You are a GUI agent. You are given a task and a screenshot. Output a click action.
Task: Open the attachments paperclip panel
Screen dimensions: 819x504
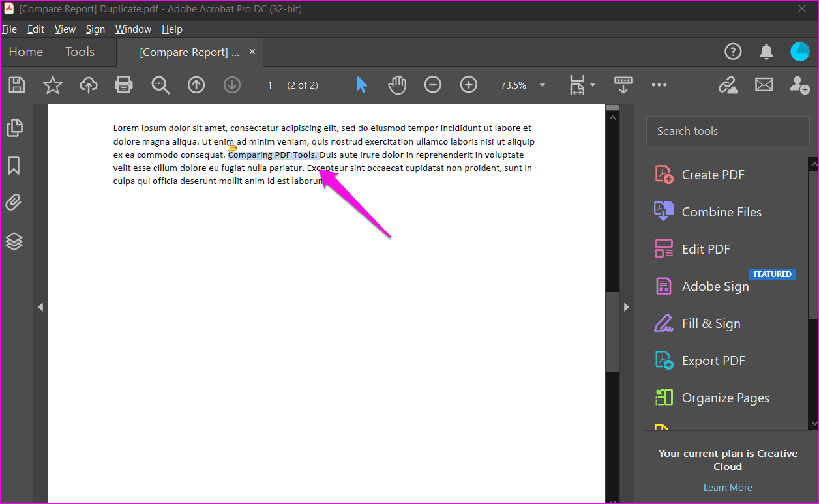(14, 203)
